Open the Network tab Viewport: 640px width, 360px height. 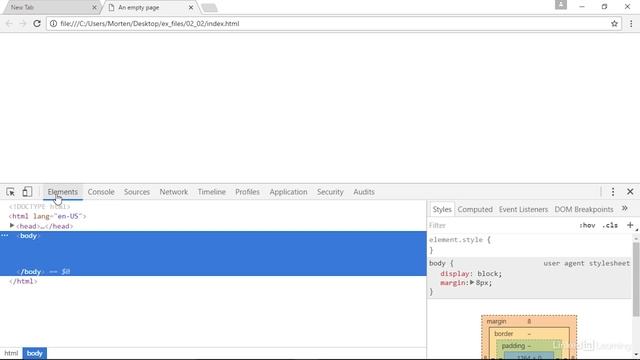coord(173,192)
